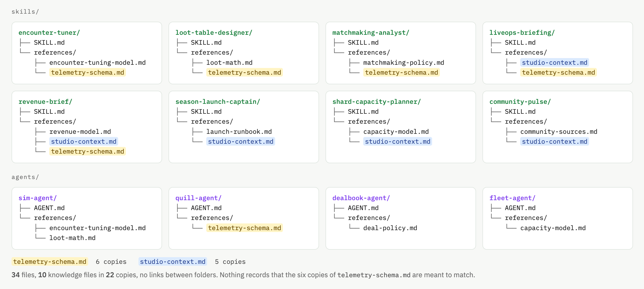This screenshot has height=289, width=644.
Task: Select the liveops-briefing/ folder title
Action: (x=522, y=33)
